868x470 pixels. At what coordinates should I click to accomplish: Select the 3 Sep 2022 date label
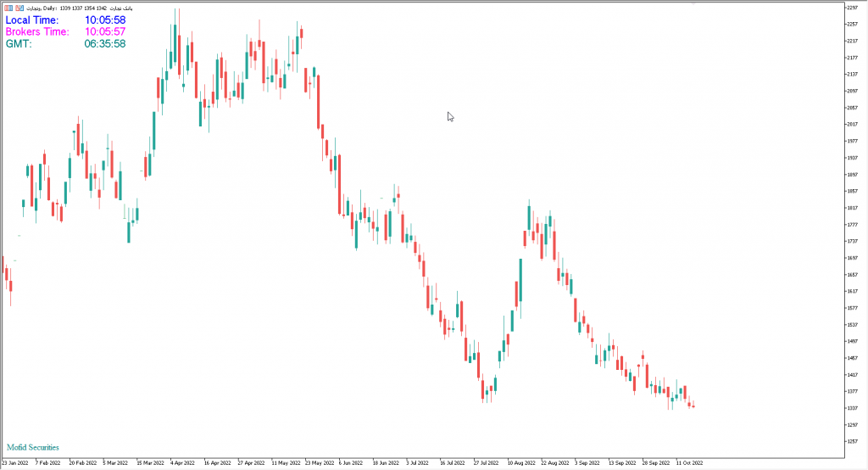587,463
